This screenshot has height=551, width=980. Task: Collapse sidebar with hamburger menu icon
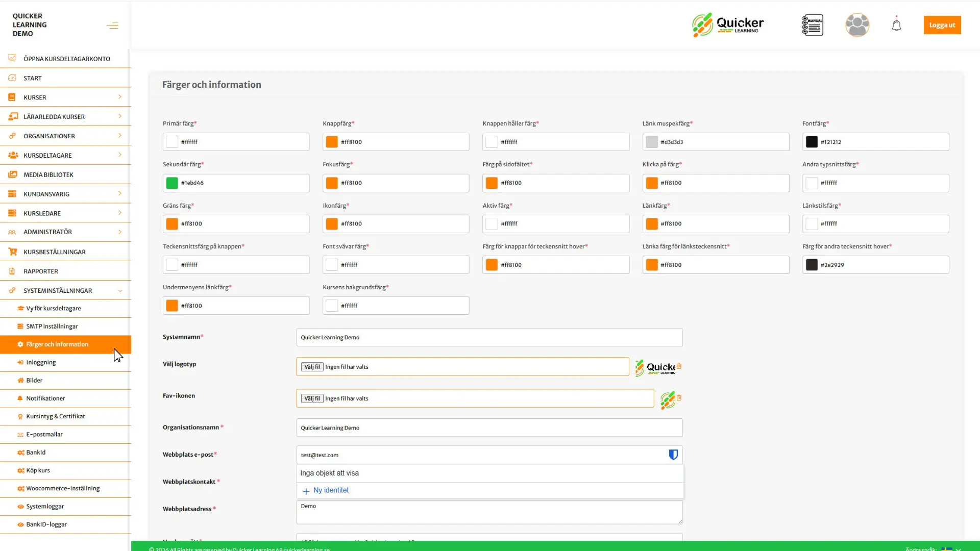click(x=112, y=25)
